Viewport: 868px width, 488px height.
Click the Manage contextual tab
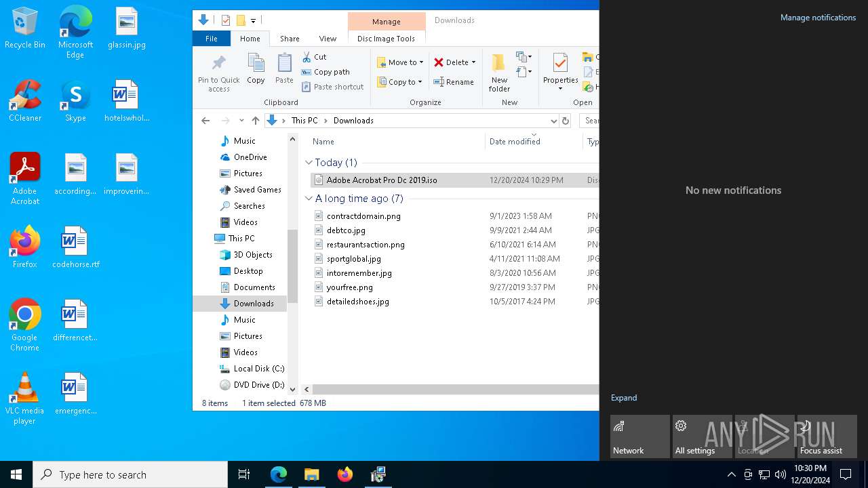(x=387, y=22)
